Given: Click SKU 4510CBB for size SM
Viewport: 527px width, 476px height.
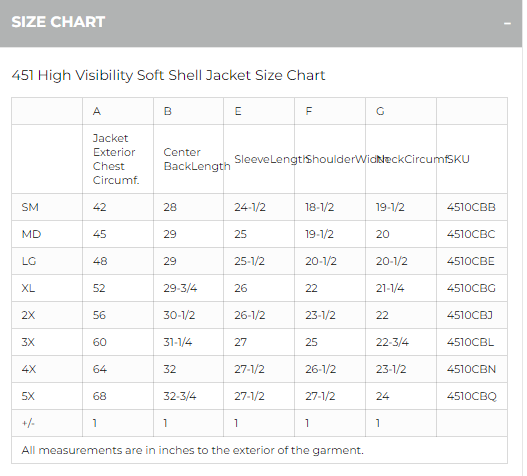Looking at the screenshot, I should (471, 207).
